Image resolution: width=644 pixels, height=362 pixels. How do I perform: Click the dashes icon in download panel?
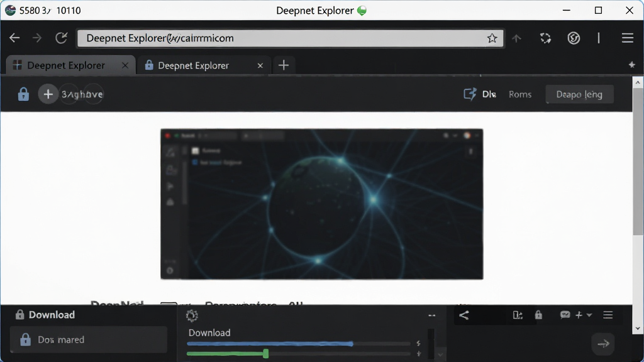[431, 315]
